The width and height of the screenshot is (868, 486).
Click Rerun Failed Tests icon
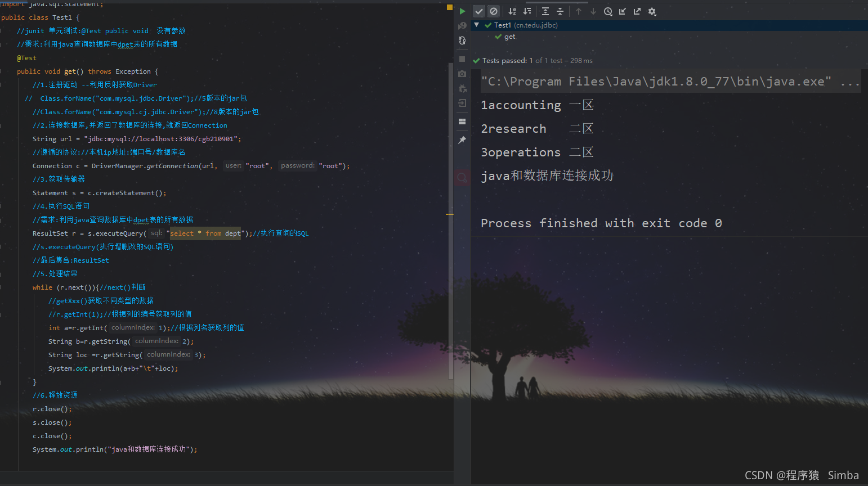coord(462,25)
